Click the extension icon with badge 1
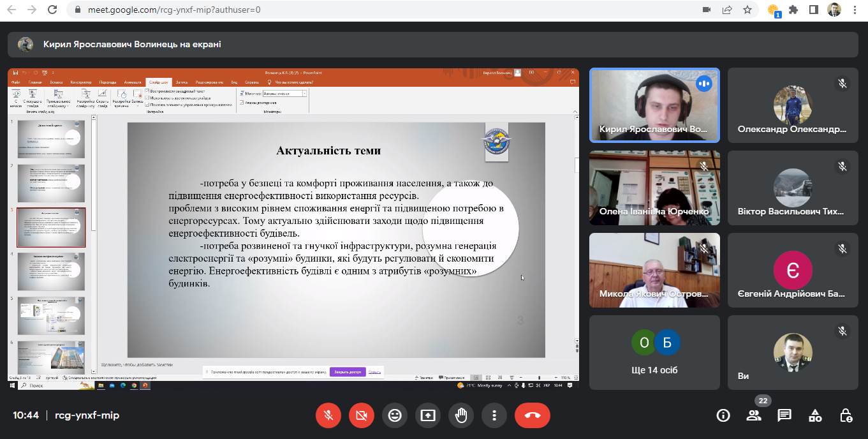The width and height of the screenshot is (868, 439). pos(774,10)
